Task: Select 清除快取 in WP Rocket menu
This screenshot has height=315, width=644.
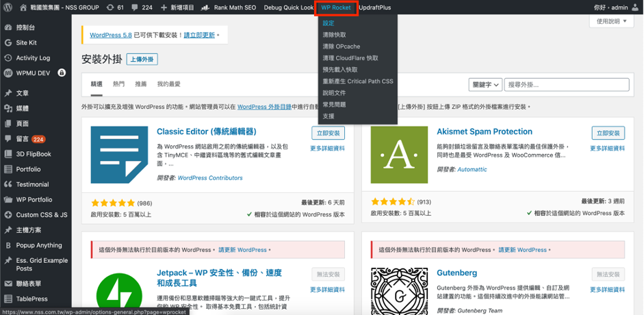Action: [x=335, y=35]
